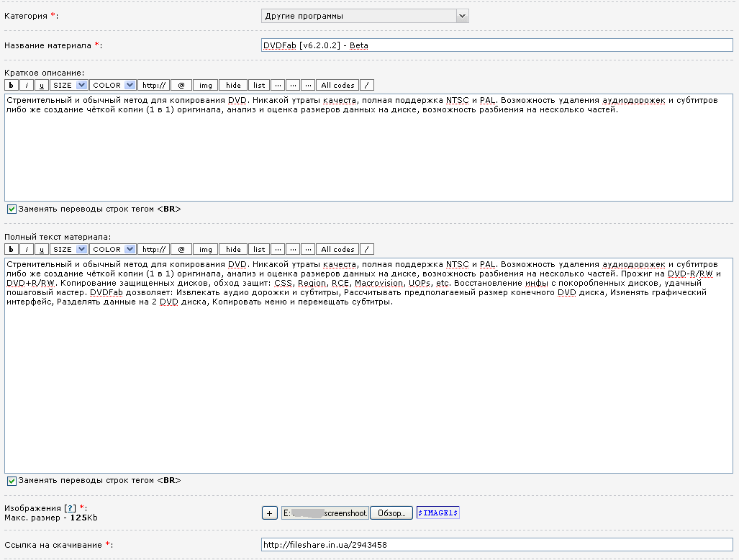
Task: Click the slash close-tag button above Краткое описание
Action: (x=367, y=86)
